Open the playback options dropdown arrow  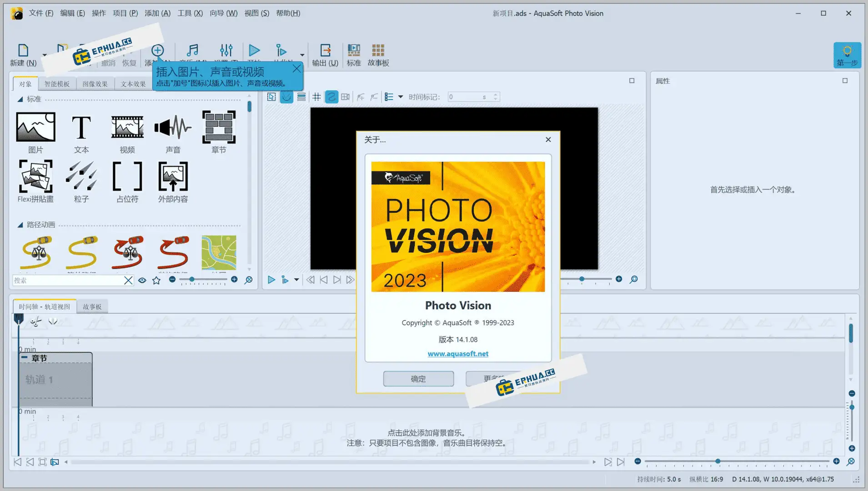click(x=296, y=280)
